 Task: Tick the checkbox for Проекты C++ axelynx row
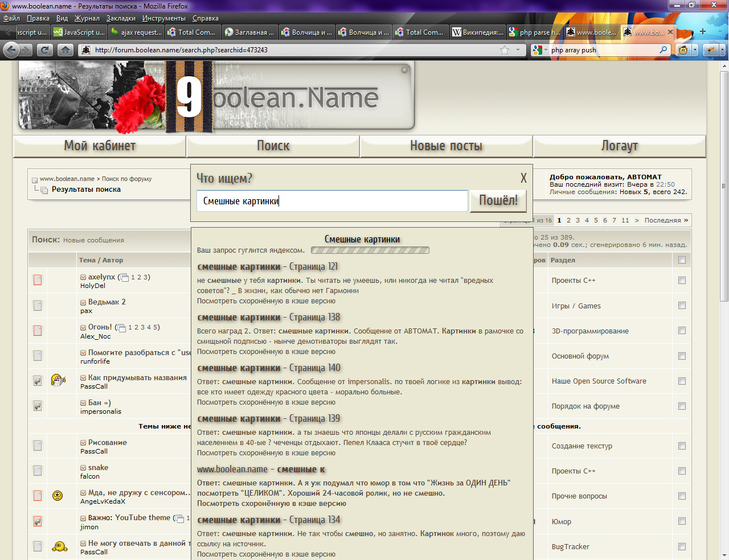point(682,281)
